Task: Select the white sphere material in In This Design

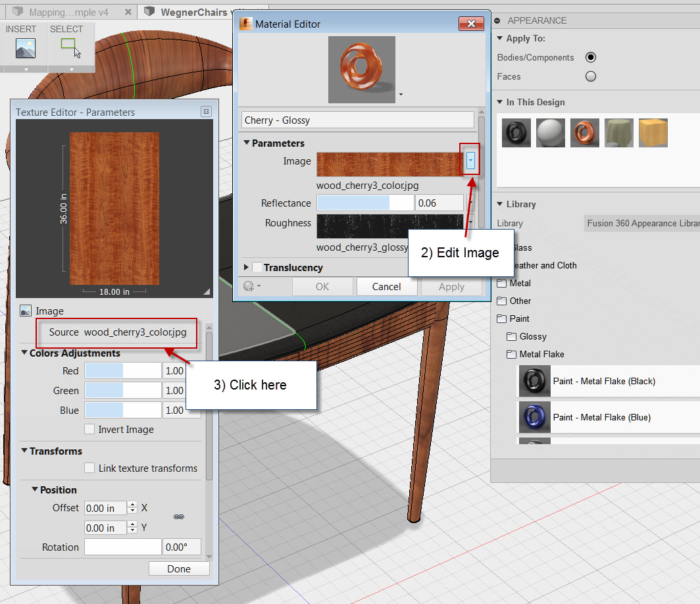Action: (550, 132)
